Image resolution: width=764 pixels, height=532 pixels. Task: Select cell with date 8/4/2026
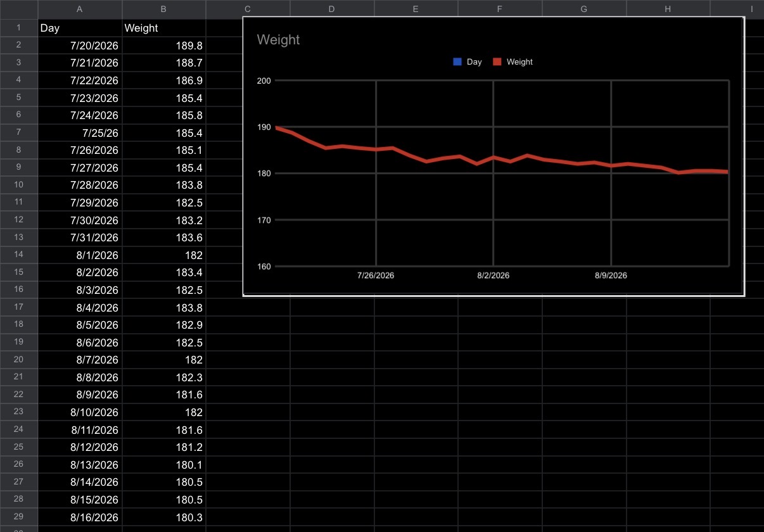(80, 307)
